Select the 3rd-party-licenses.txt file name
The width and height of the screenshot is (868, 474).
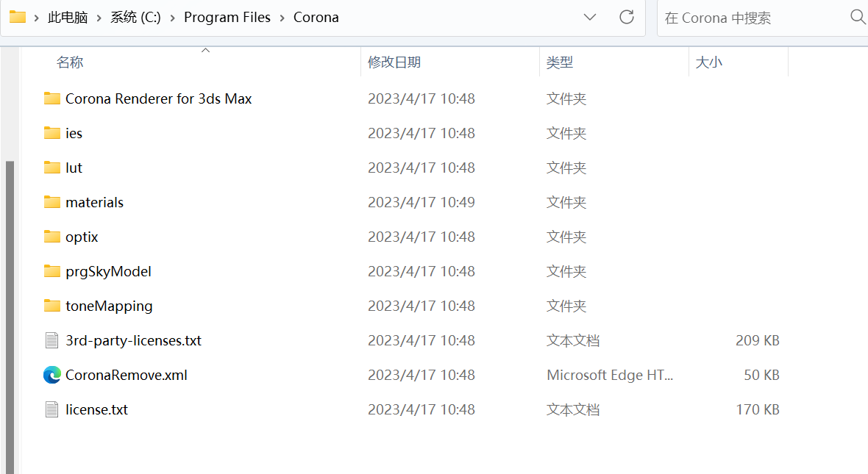pos(133,341)
